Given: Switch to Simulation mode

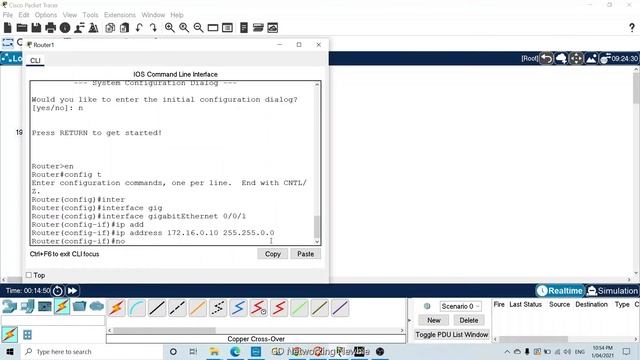Looking at the screenshot, I should pyautogui.click(x=612, y=291).
